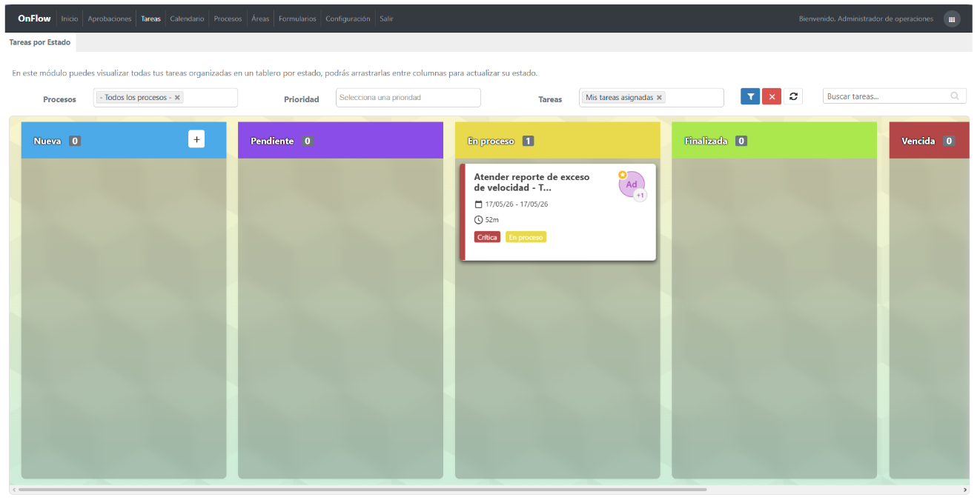The image size is (980, 503).
Task: Click the Pendiente column header title
Action: 272,141
